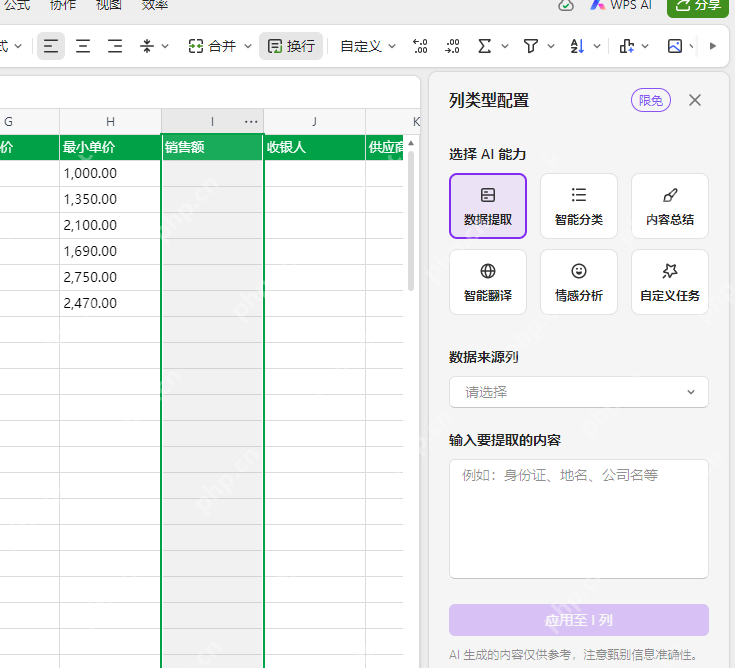Select cell with value 2,100.00

tap(110, 225)
